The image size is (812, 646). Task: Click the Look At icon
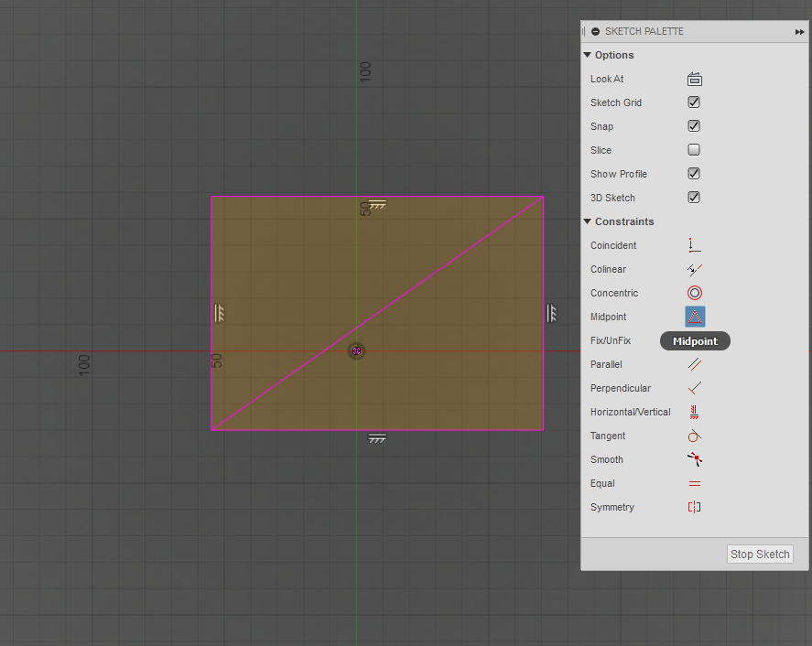(694, 79)
